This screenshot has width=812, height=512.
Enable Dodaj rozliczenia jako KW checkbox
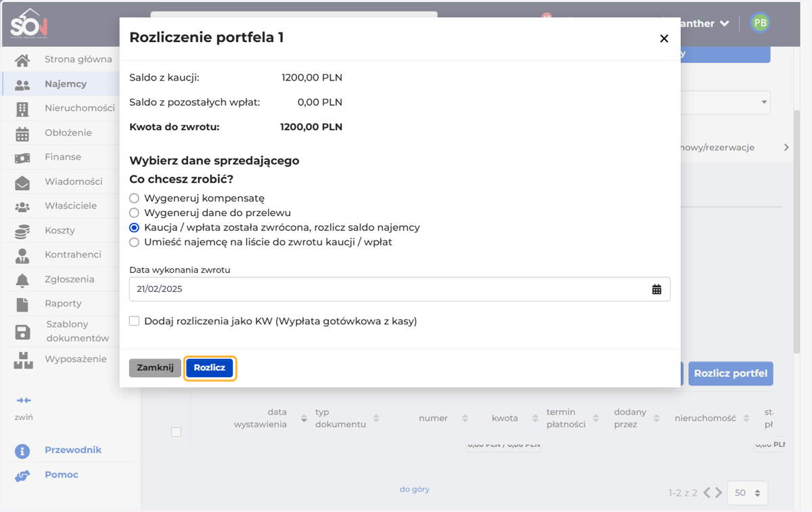tap(134, 321)
